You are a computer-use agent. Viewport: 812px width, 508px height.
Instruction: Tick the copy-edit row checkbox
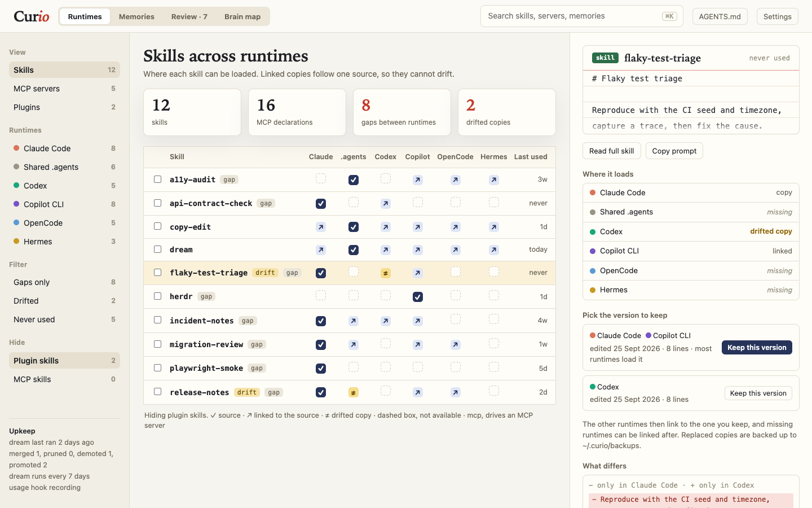[x=158, y=226]
